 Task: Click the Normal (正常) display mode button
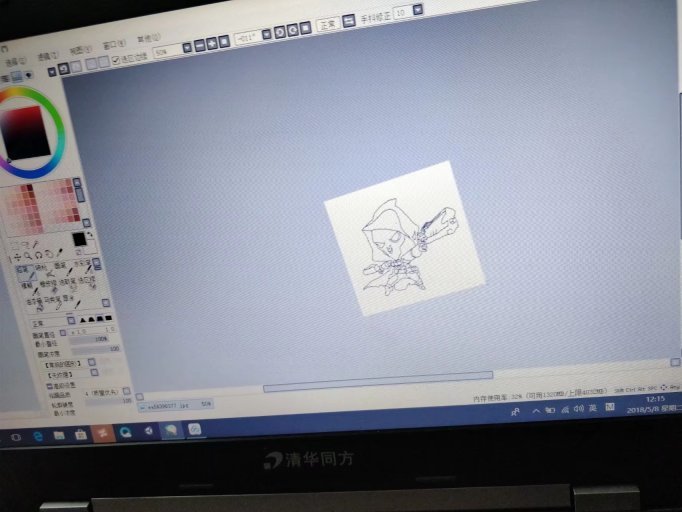click(328, 24)
